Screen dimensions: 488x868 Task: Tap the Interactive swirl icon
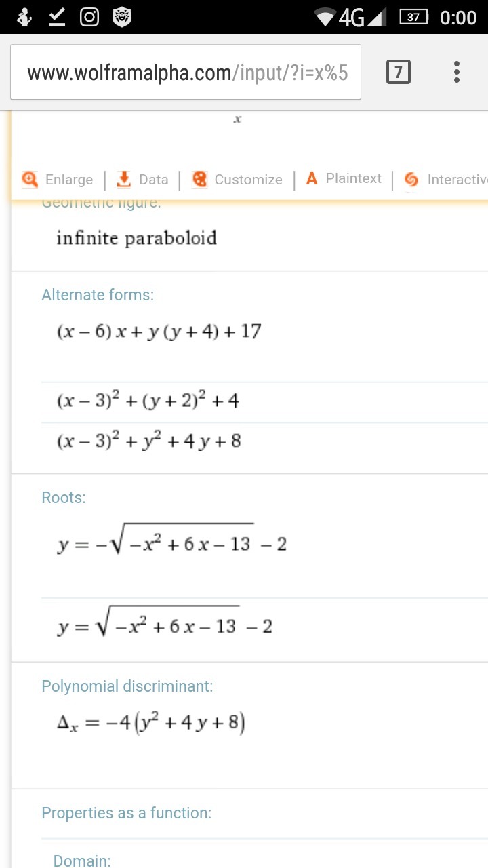411,180
